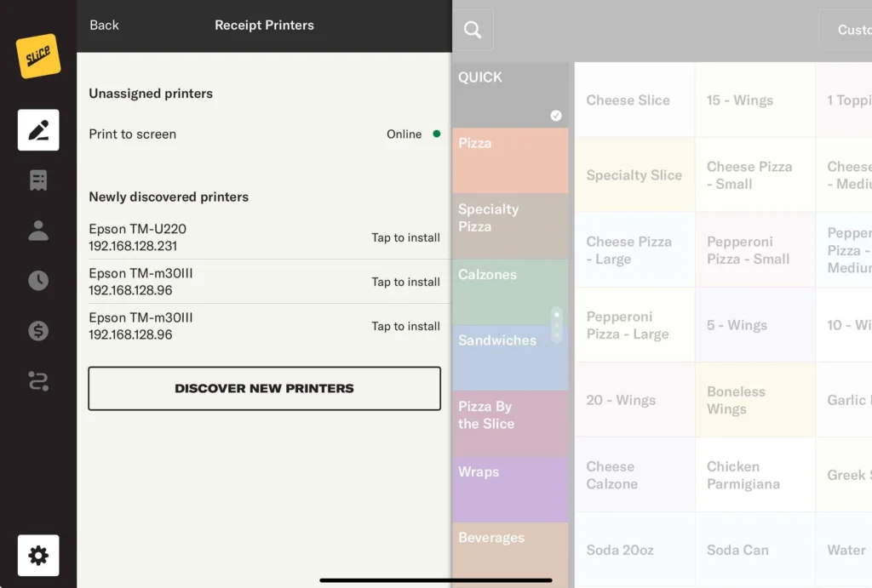
Task: Open the customer profile icon
Action: point(38,231)
